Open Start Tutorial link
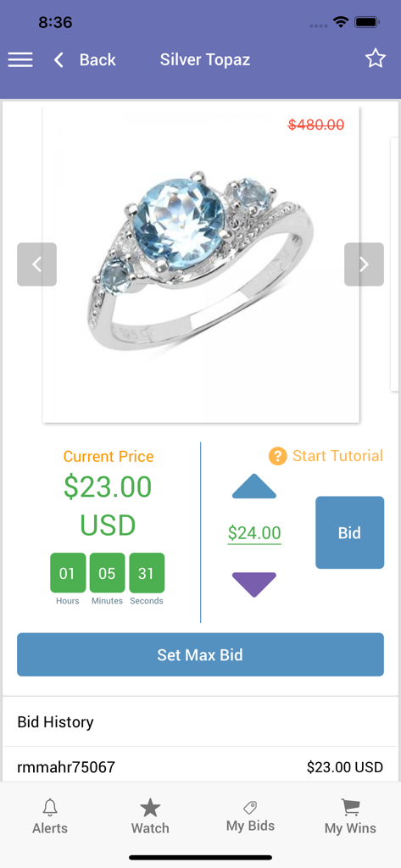The width and height of the screenshot is (401, 868). pyautogui.click(x=337, y=455)
